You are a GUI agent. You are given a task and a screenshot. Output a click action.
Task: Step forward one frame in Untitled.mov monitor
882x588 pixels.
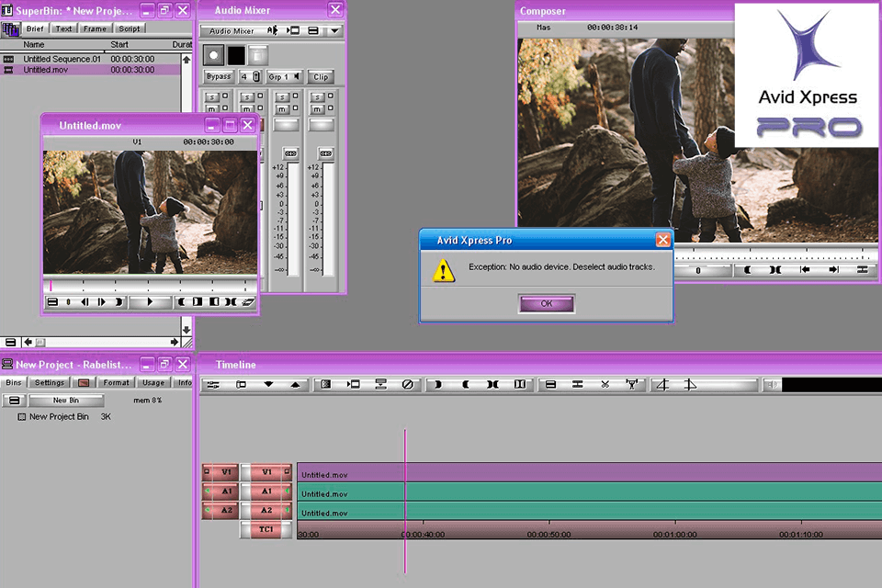click(x=103, y=301)
